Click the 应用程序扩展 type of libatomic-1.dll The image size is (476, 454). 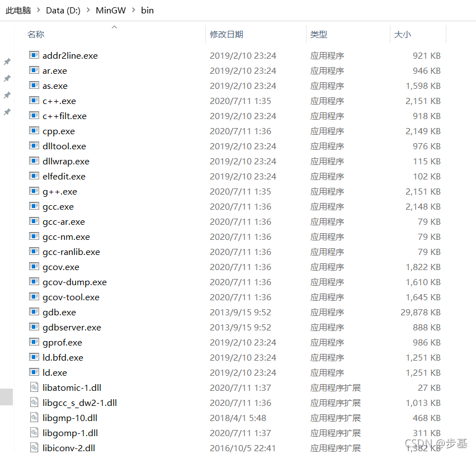336,387
